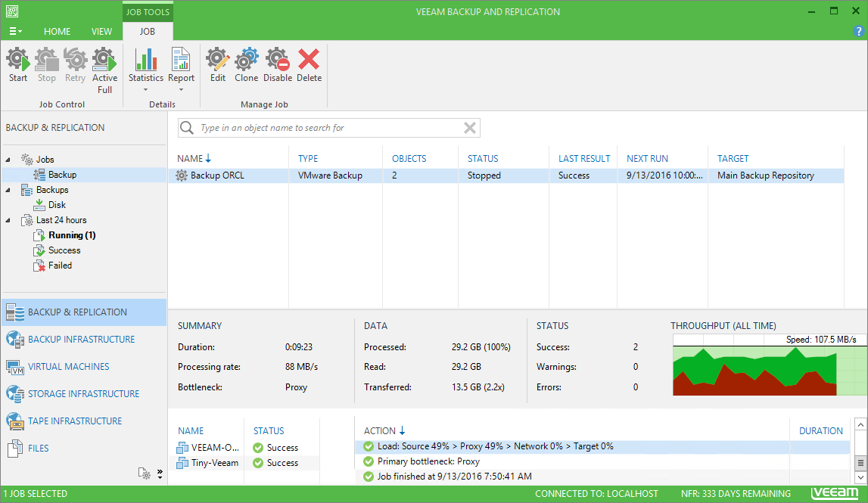
Task: Collapse the Last 24 hours node
Action: click(8, 220)
